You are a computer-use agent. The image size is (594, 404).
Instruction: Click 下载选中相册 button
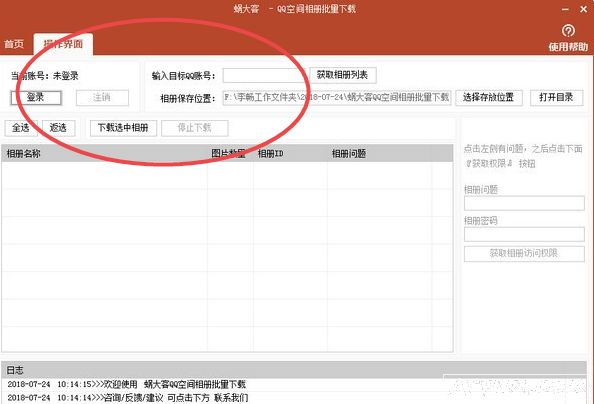coord(123,128)
